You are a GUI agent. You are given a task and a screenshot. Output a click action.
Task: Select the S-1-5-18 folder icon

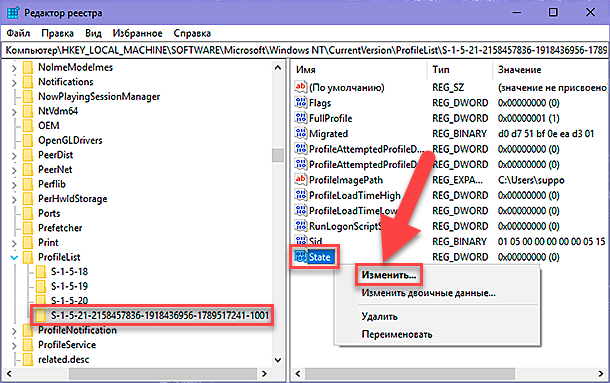point(41,272)
